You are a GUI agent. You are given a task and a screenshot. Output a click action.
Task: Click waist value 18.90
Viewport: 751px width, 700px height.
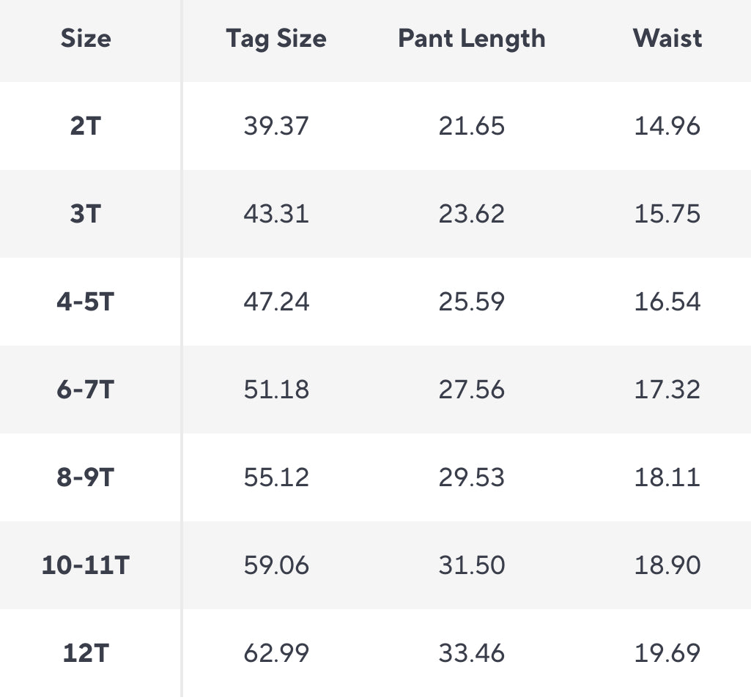(667, 565)
